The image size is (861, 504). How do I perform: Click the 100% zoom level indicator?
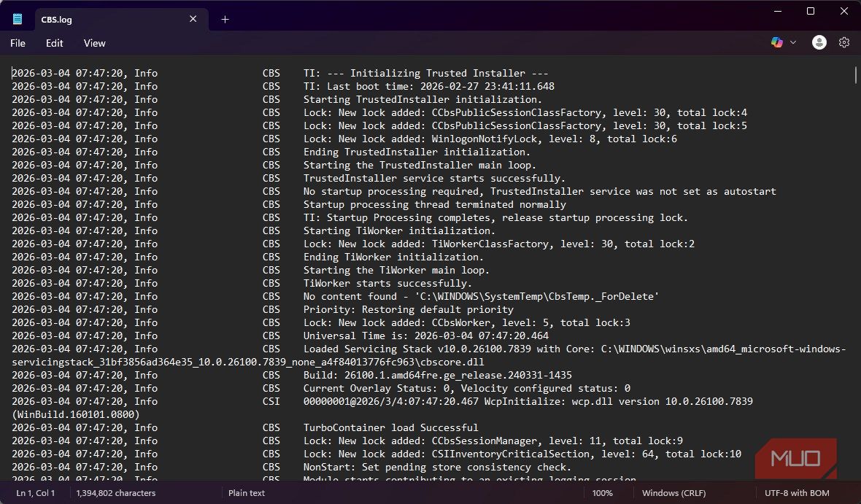(602, 493)
